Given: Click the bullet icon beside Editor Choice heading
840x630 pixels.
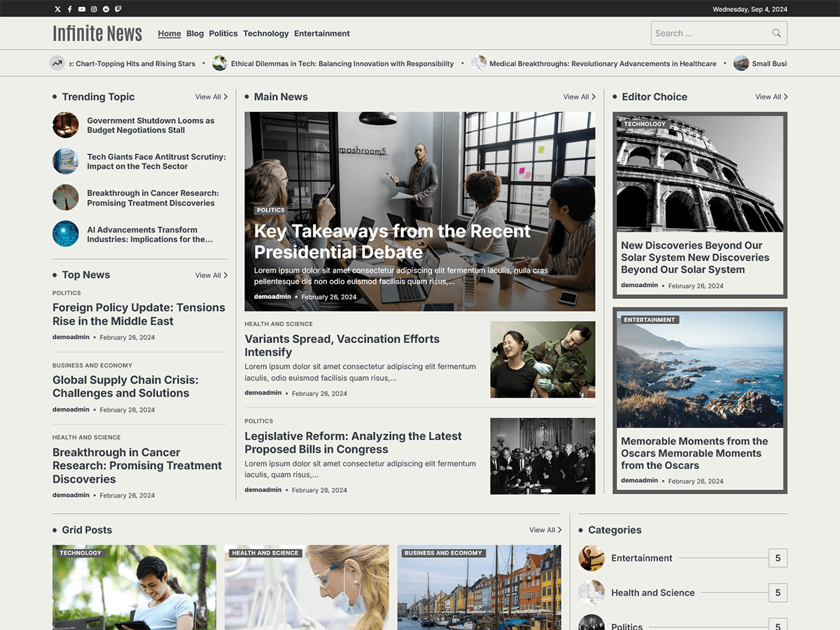Looking at the screenshot, I should (x=613, y=97).
